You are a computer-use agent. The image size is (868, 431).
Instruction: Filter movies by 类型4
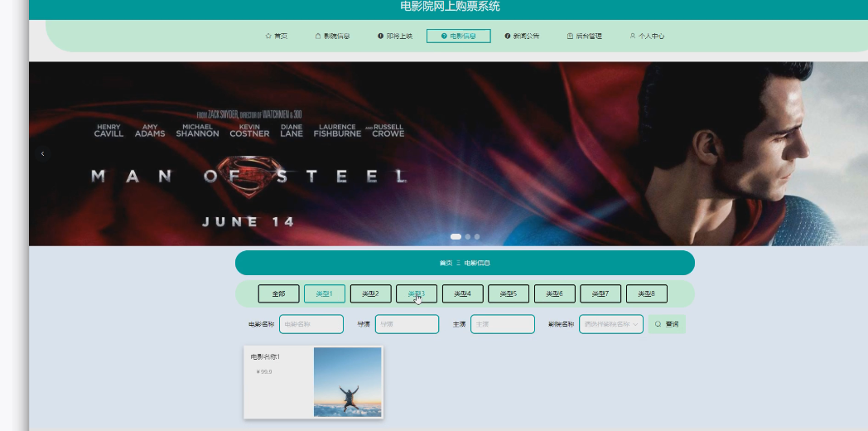pyautogui.click(x=462, y=293)
